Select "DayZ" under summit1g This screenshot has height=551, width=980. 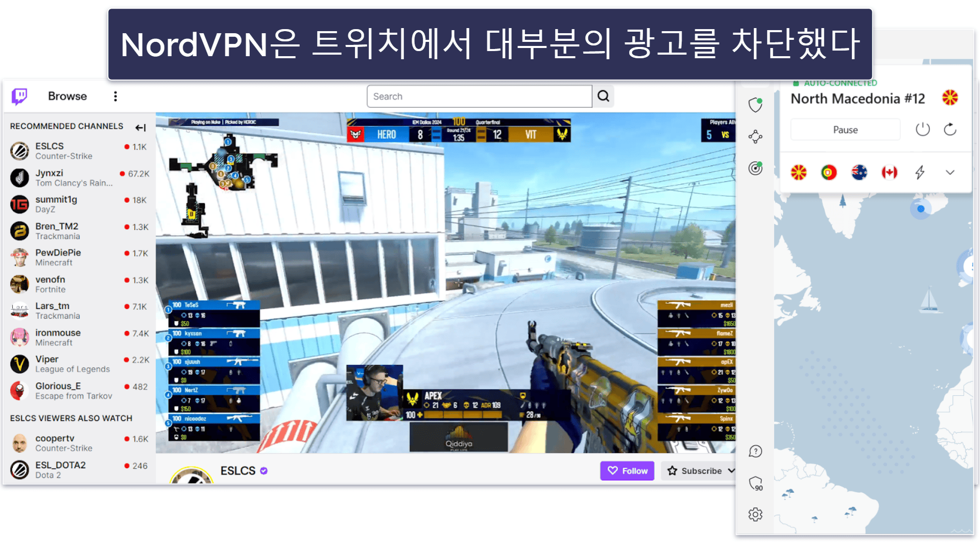pos(45,210)
